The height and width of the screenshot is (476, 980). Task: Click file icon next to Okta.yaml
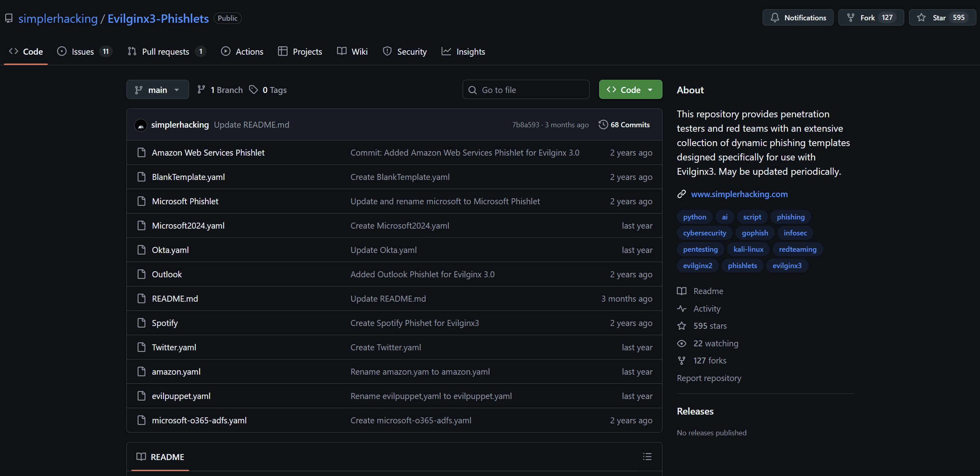(x=141, y=250)
